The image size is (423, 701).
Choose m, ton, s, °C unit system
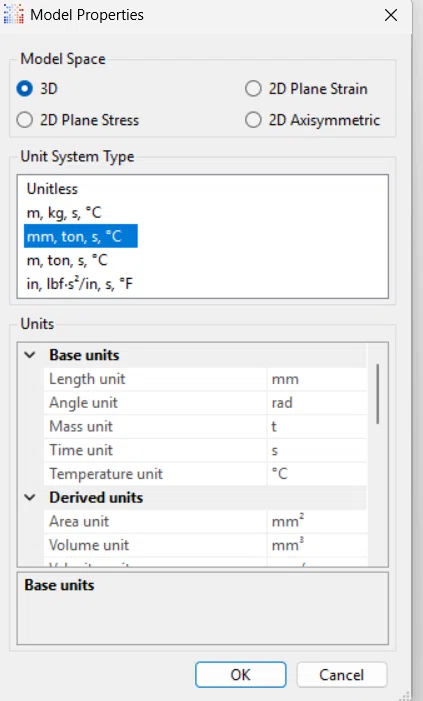67,260
